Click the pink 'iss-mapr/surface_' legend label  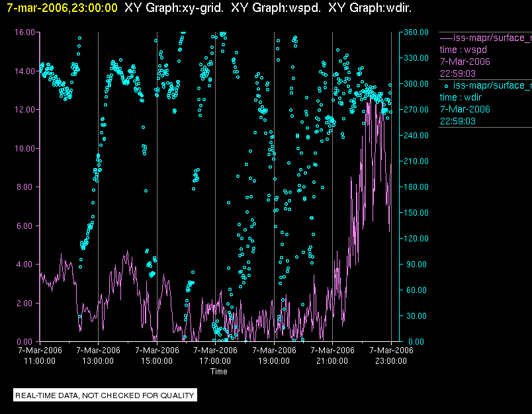[x=492, y=38]
